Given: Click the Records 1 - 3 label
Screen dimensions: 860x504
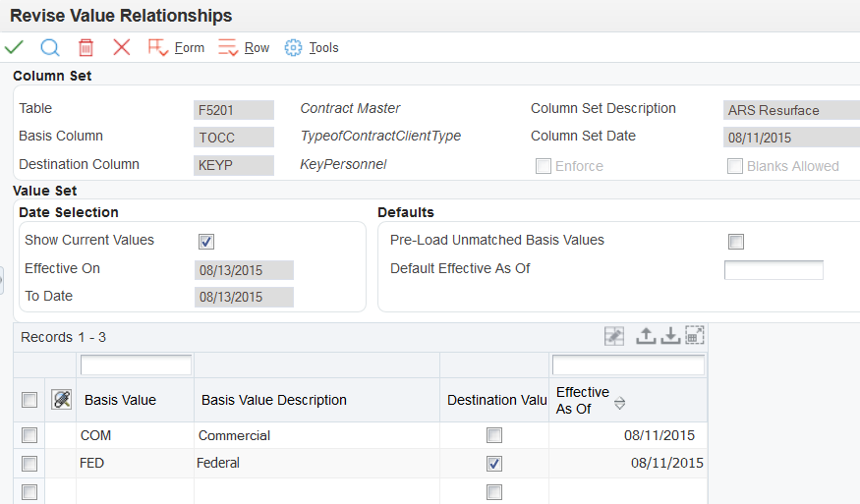Looking at the screenshot, I should coord(63,337).
